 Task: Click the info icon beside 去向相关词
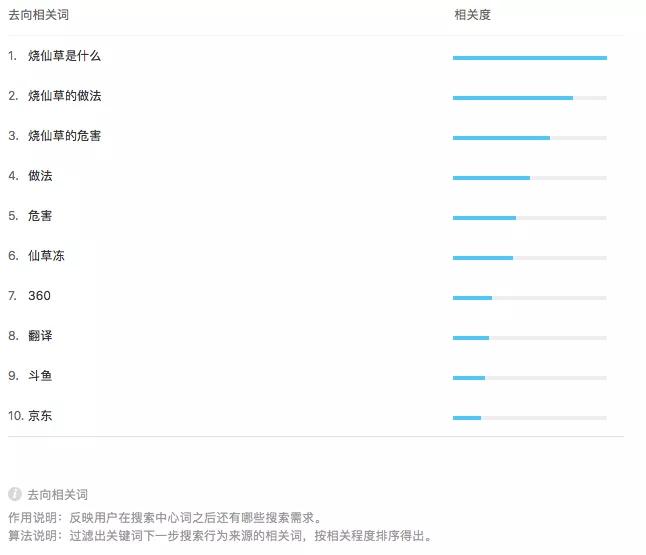15,494
